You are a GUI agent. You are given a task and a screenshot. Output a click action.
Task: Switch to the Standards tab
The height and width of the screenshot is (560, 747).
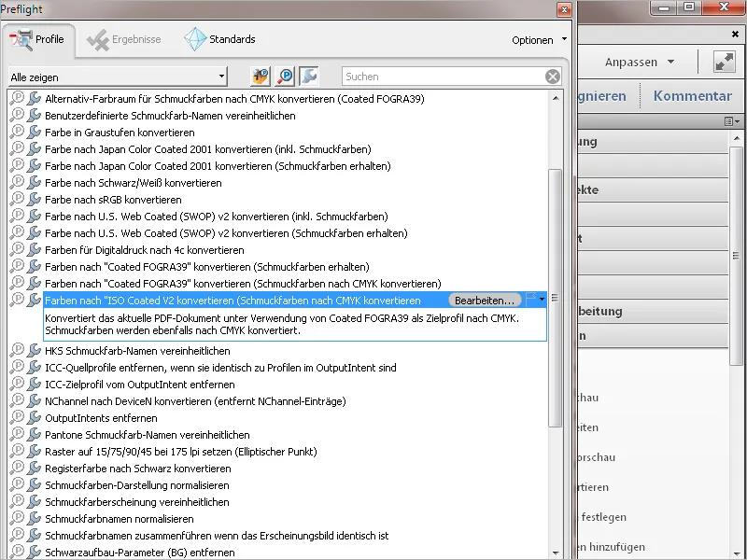[x=220, y=39]
